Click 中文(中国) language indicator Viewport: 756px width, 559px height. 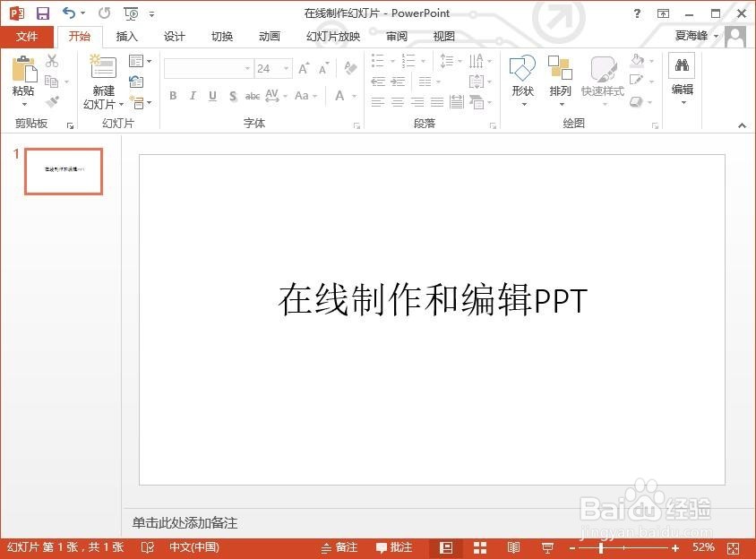click(x=194, y=547)
